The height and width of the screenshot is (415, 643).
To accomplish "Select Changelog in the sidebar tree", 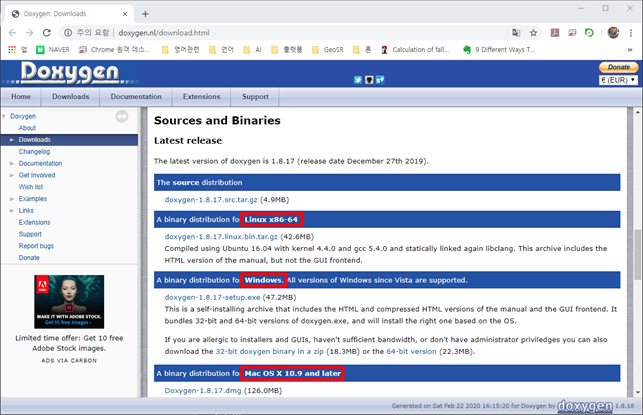I will (x=34, y=152).
